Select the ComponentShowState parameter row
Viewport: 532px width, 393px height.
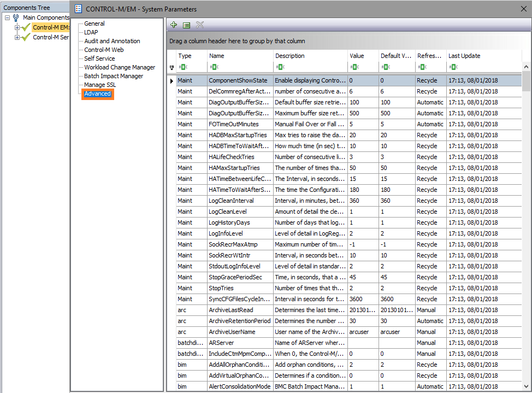(349, 80)
